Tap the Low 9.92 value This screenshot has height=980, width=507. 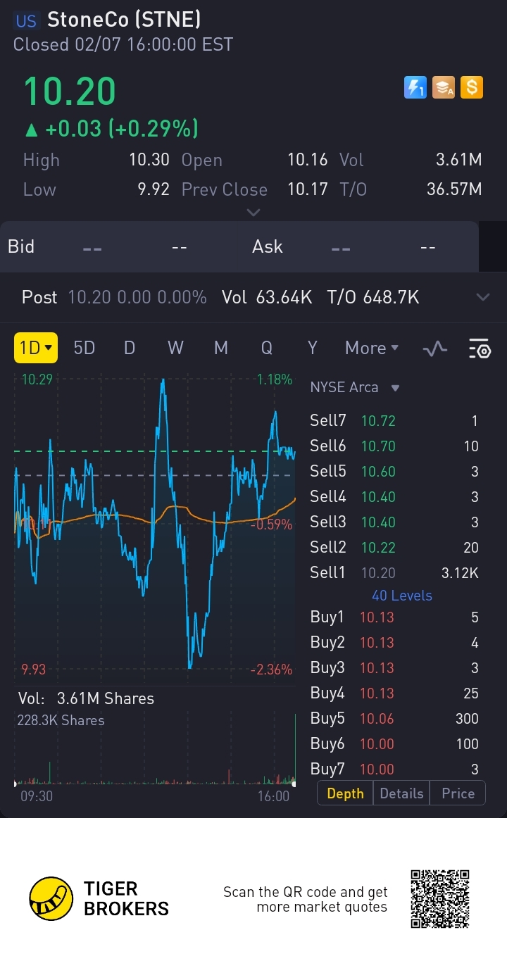(x=152, y=189)
